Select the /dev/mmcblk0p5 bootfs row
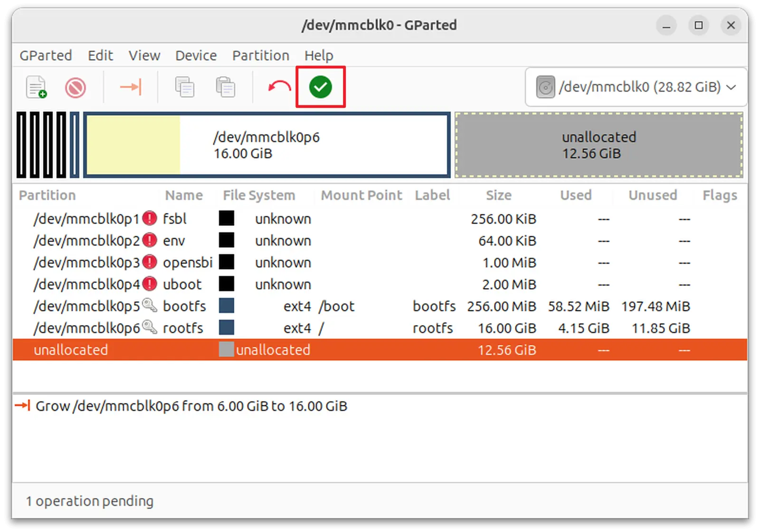 coord(380,306)
